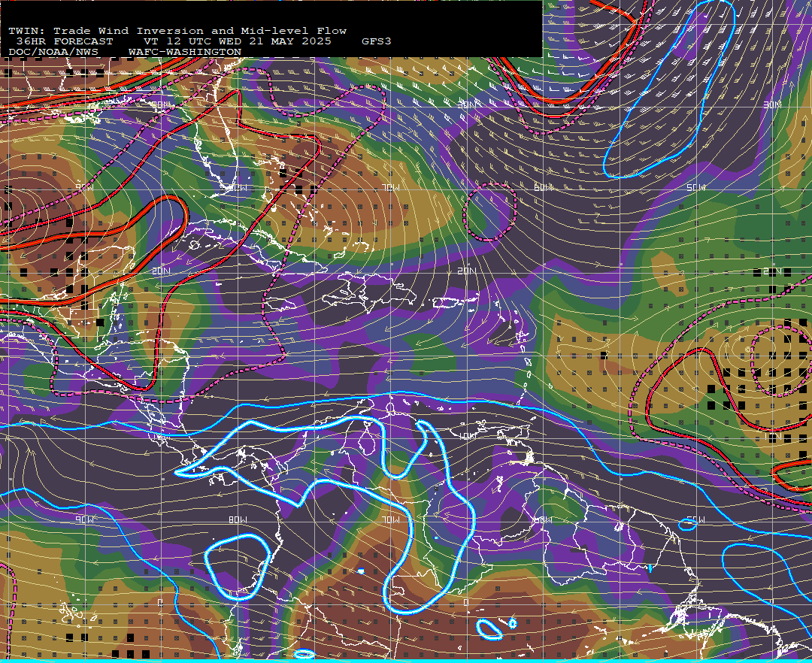Click the 80W label beside the Florida peninsula

[239, 187]
